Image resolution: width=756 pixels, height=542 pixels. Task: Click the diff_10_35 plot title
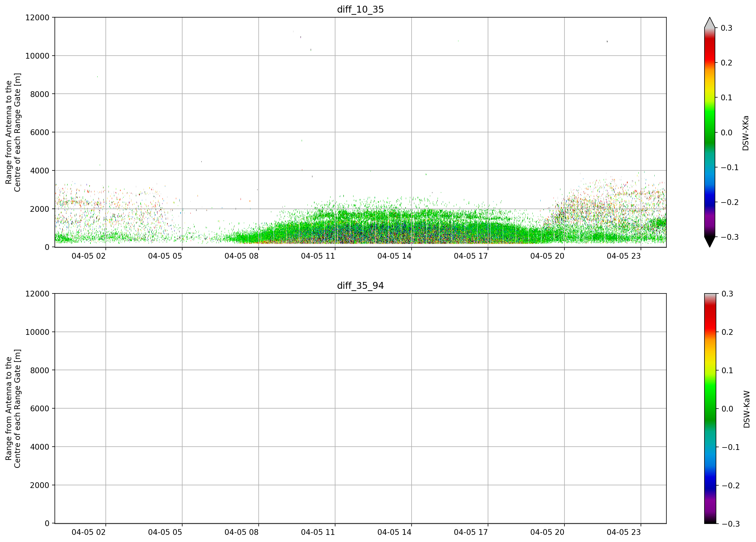(x=360, y=9)
